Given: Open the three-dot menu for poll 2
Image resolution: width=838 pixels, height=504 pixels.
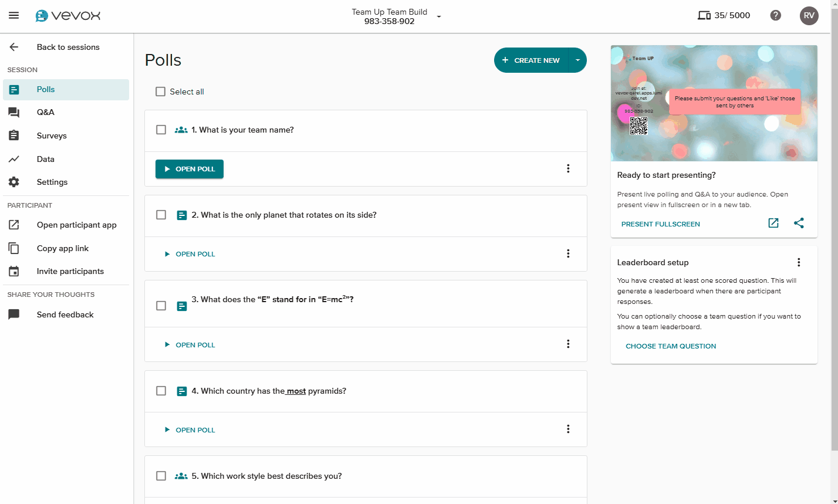Looking at the screenshot, I should tap(568, 253).
